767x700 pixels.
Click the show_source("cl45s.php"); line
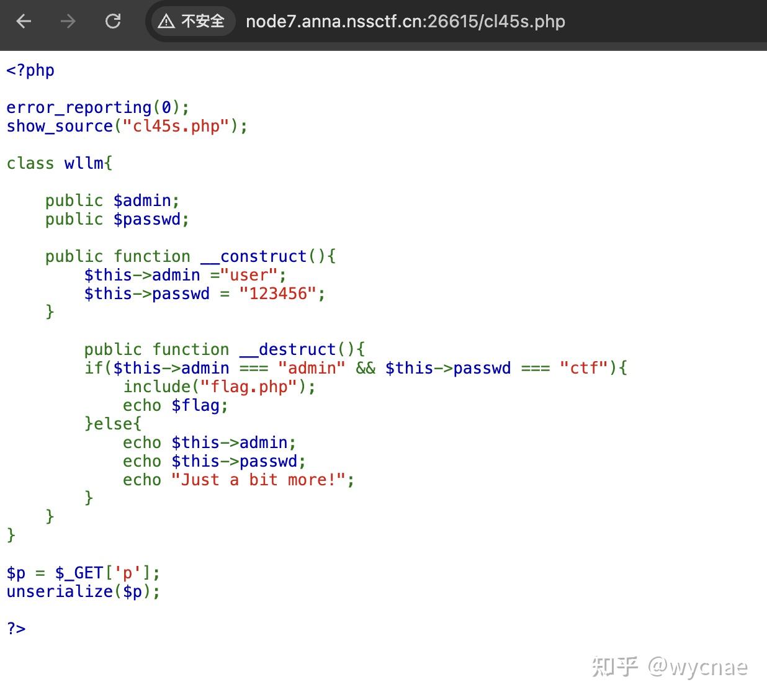(127, 126)
